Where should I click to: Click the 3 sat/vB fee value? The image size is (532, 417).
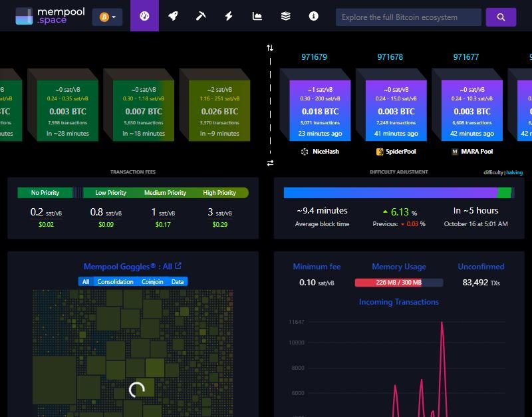220,212
